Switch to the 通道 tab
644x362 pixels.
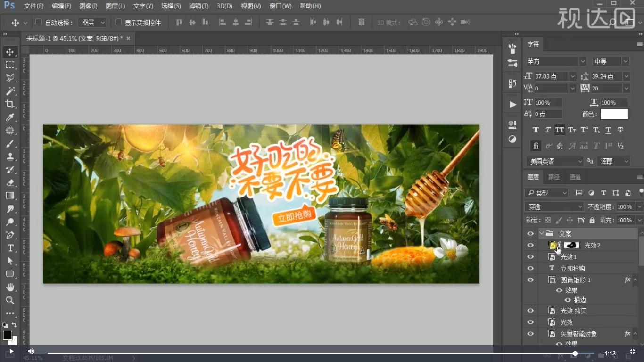point(575,177)
